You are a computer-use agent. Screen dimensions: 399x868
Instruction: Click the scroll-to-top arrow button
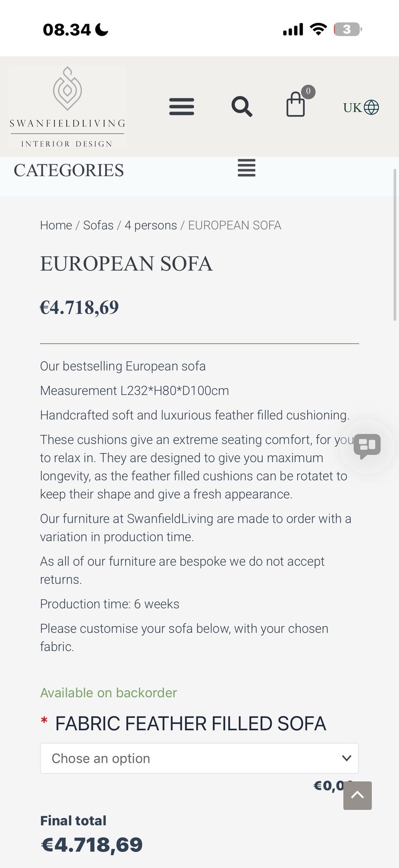[x=357, y=796]
